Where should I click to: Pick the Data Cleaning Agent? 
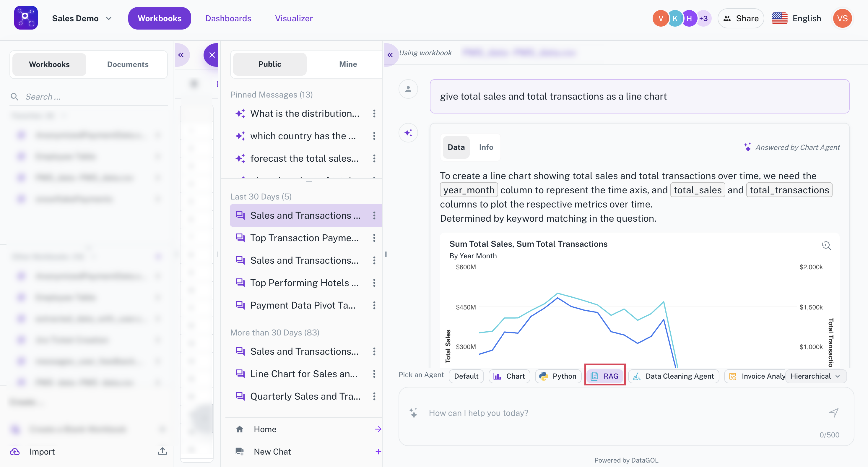pyautogui.click(x=674, y=376)
